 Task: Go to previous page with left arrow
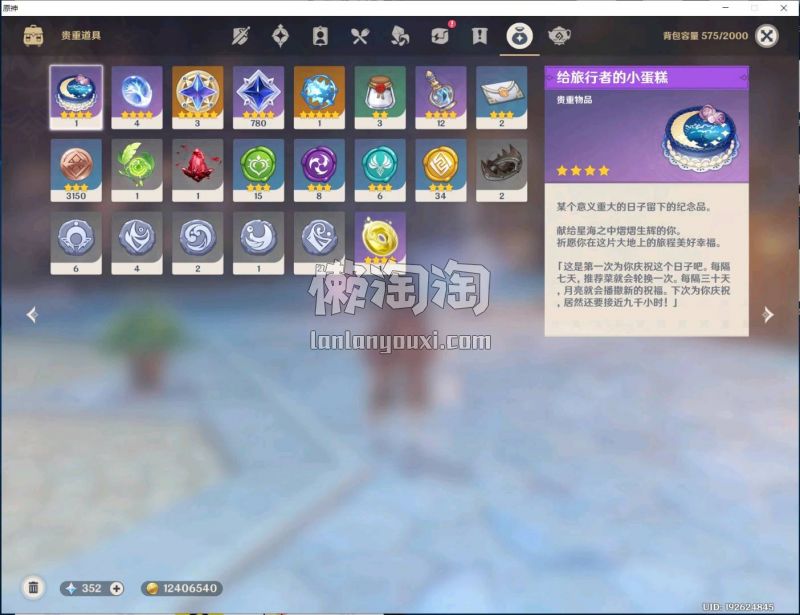click(32, 315)
